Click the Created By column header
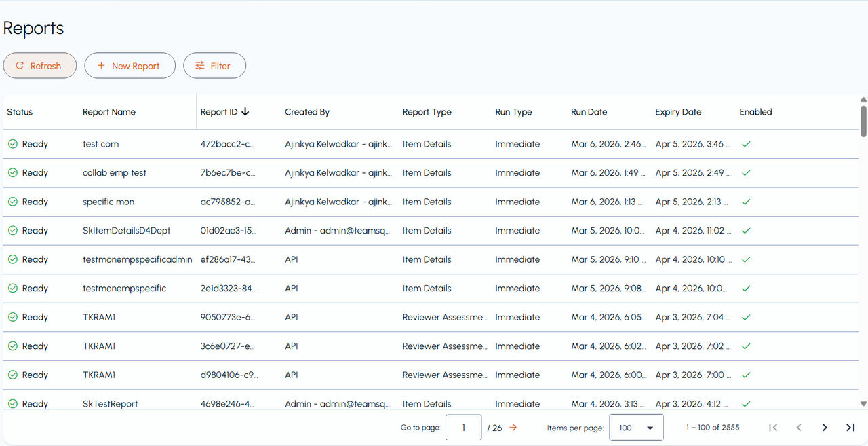Viewport: 868px width, 446px height. [307, 112]
